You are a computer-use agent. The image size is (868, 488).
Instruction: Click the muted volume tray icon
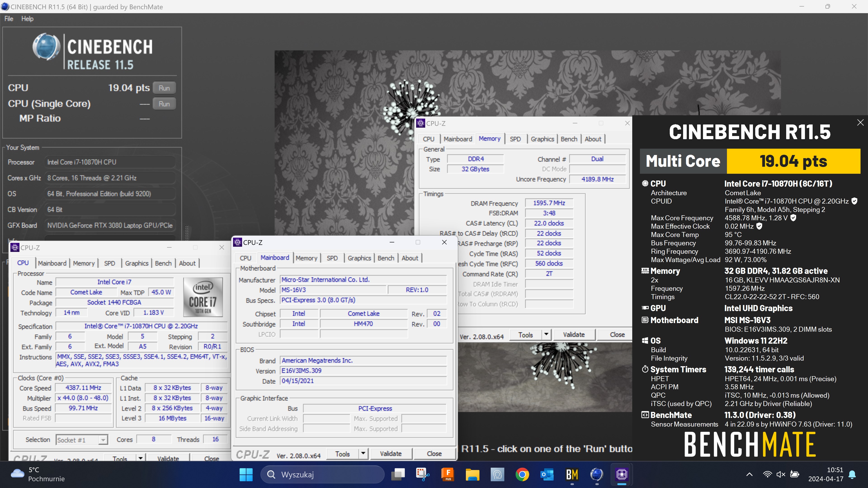click(x=781, y=474)
